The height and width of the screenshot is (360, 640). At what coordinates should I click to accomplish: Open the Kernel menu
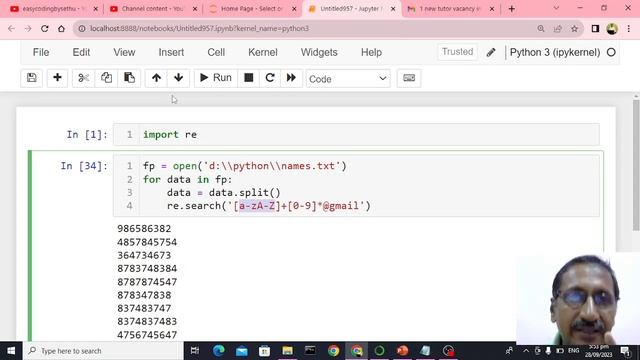point(262,52)
